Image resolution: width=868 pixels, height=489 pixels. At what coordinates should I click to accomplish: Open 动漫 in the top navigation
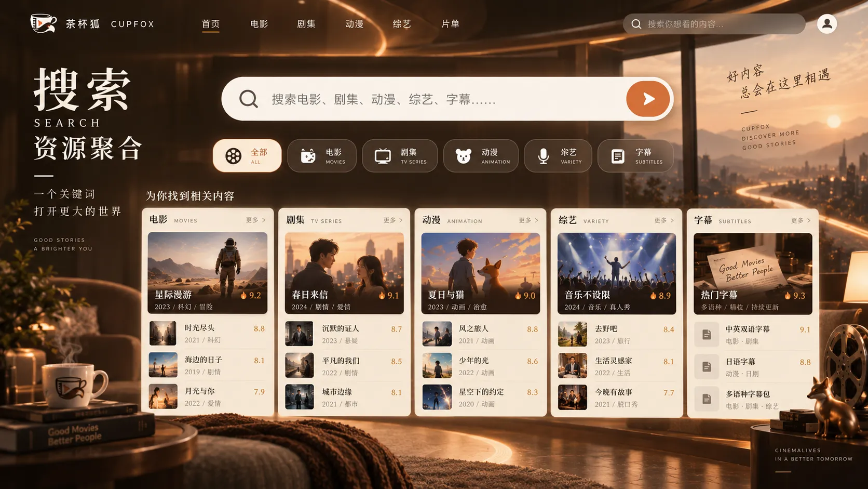355,24
